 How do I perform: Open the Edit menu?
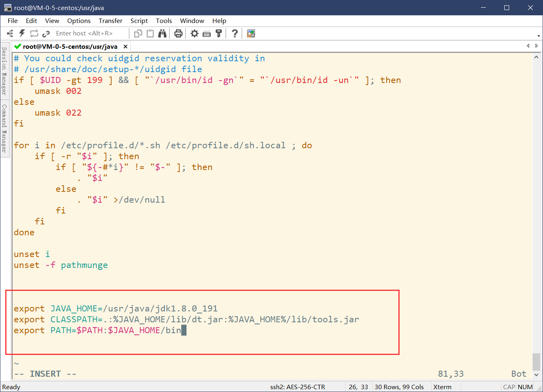[31, 21]
